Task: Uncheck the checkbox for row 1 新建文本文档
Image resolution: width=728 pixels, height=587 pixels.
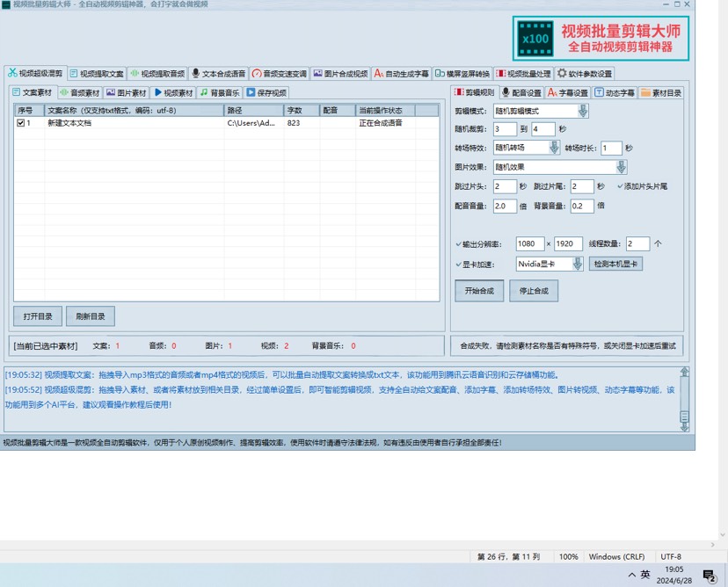Action: [21, 123]
